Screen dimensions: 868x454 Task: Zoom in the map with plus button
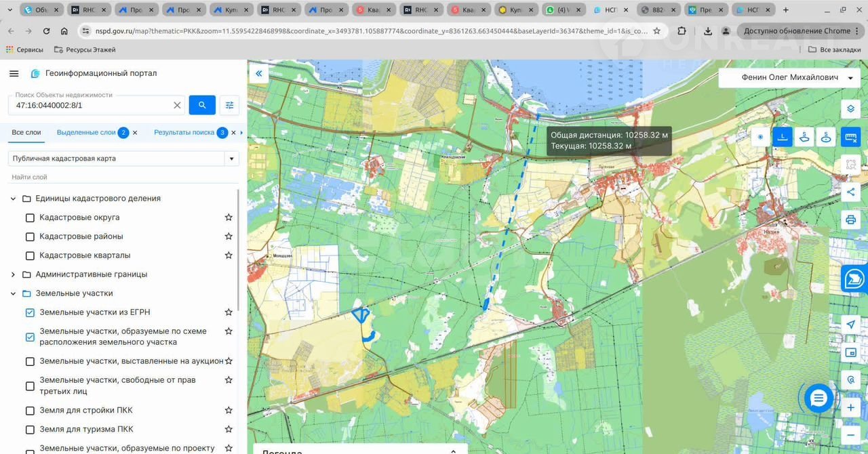pyautogui.click(x=850, y=408)
